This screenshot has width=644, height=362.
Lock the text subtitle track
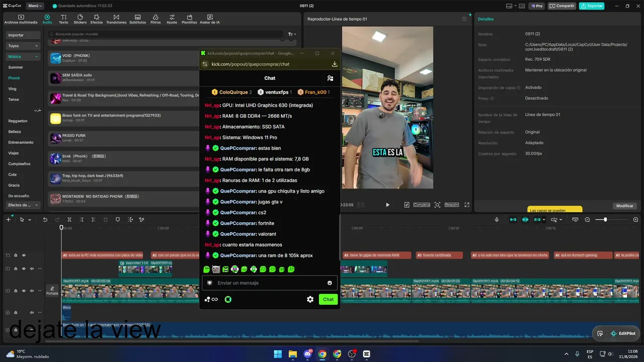(x=16, y=255)
